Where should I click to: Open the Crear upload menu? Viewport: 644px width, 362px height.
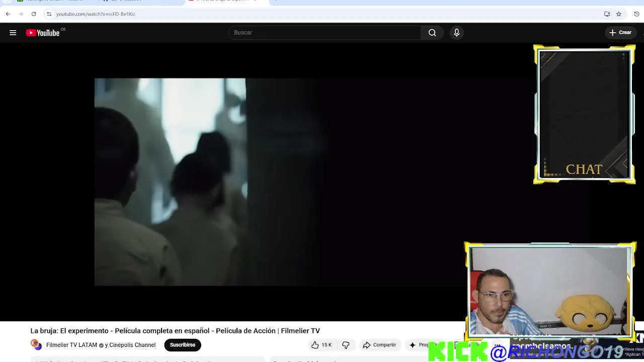point(620,33)
